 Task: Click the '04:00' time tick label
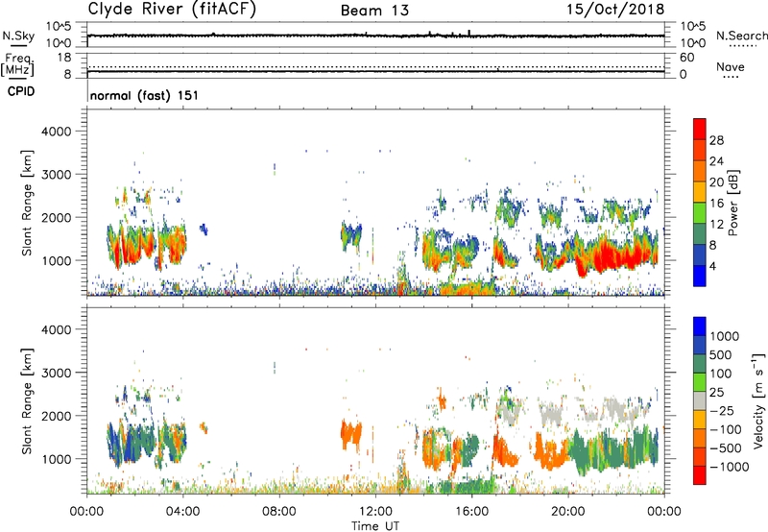point(183,512)
